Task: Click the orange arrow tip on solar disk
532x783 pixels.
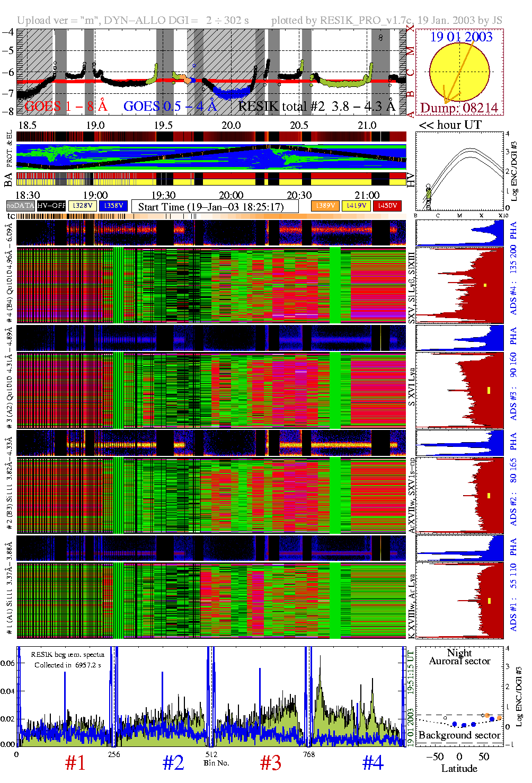Action: [446, 102]
